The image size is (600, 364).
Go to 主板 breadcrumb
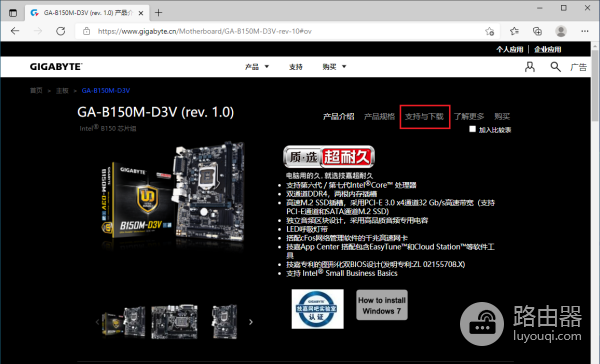(62, 91)
